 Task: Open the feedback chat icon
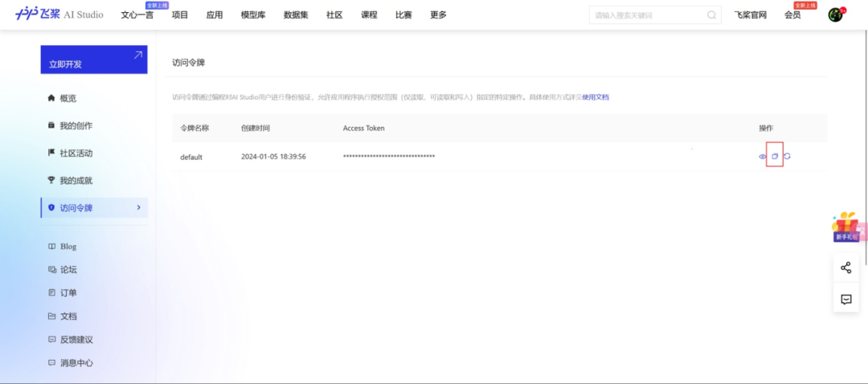pyautogui.click(x=845, y=300)
